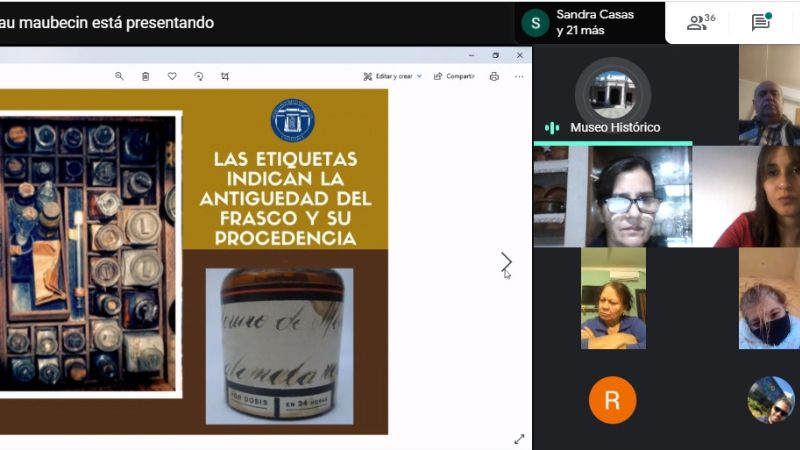The image size is (800, 450).
Task: Open the three-dots more options menu
Action: click(x=519, y=76)
